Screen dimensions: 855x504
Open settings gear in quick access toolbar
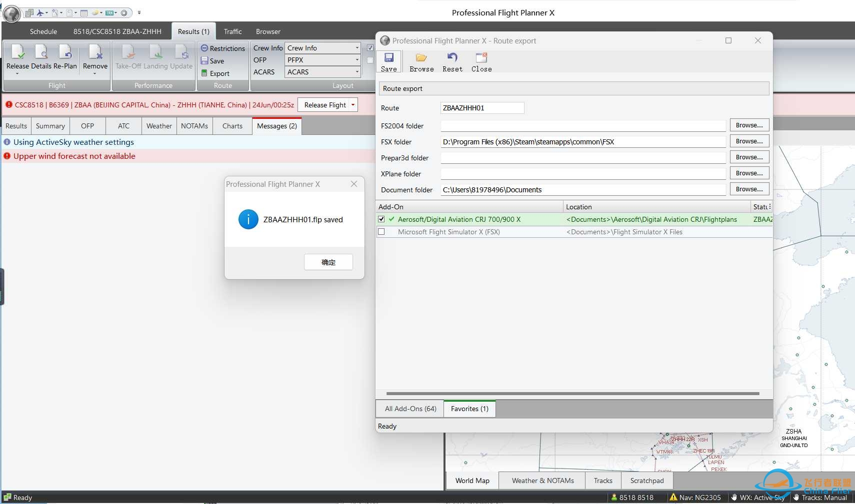click(124, 13)
